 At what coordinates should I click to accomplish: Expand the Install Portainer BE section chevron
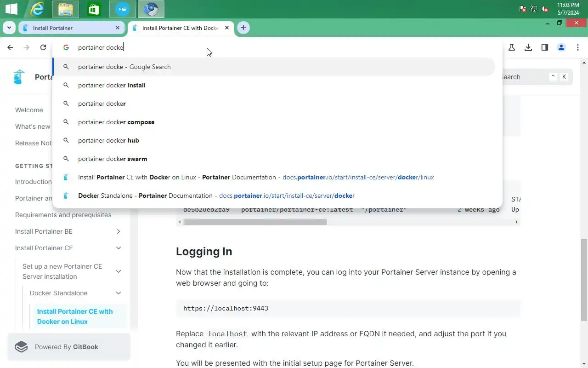[x=119, y=231]
